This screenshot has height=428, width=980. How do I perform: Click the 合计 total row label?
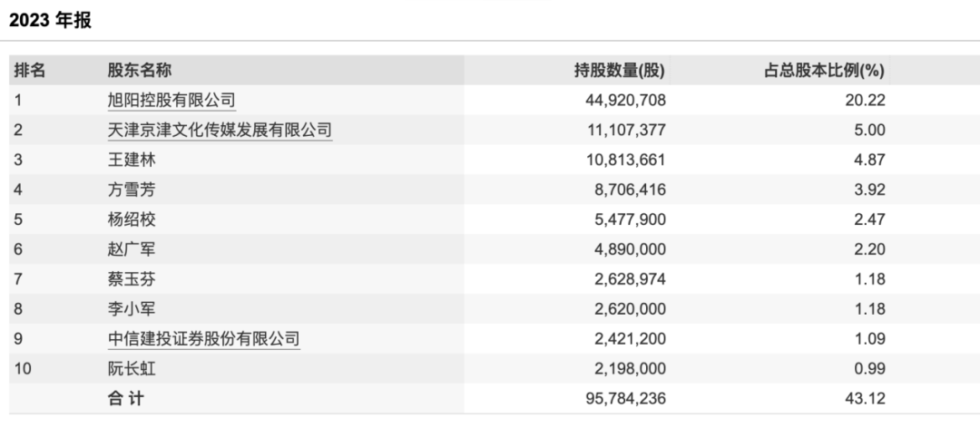tap(125, 398)
